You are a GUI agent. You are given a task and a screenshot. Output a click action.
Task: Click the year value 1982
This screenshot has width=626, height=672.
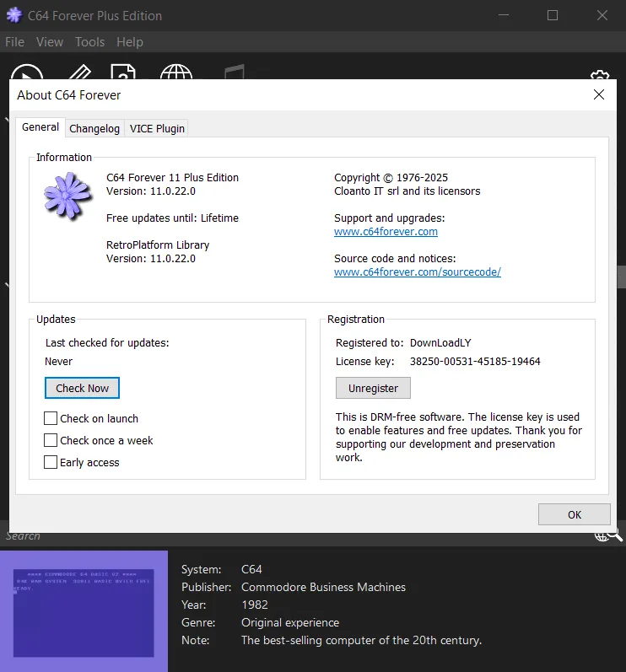255,605
